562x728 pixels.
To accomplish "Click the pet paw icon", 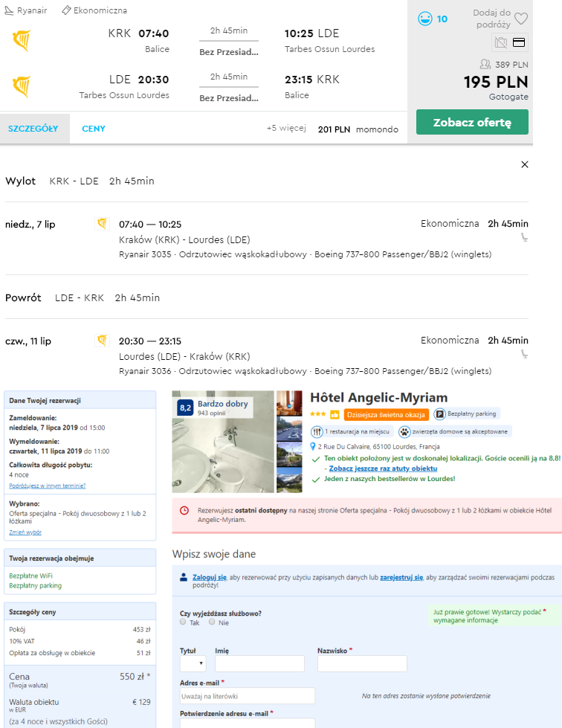I will point(404,432).
